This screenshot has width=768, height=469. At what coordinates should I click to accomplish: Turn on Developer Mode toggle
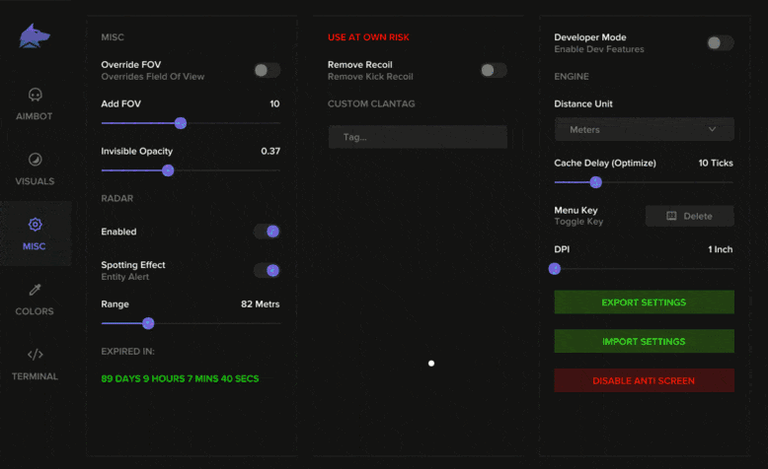tap(719, 43)
